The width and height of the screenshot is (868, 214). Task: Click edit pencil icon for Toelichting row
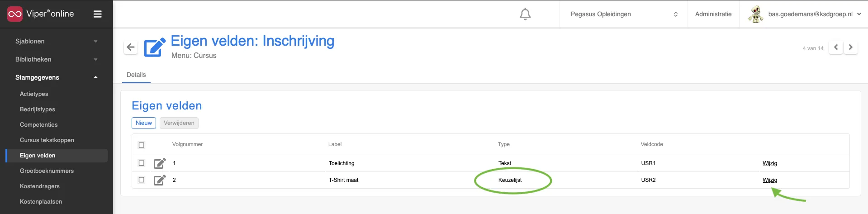coord(160,163)
